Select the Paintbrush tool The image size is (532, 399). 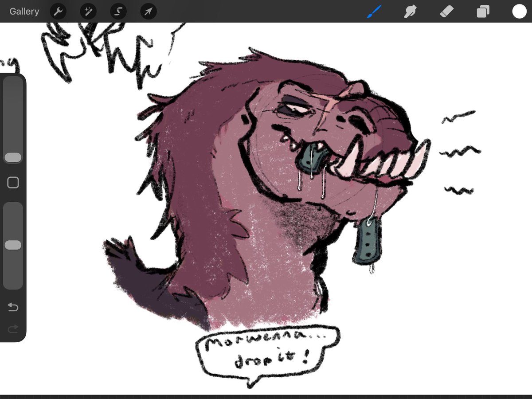(x=374, y=12)
